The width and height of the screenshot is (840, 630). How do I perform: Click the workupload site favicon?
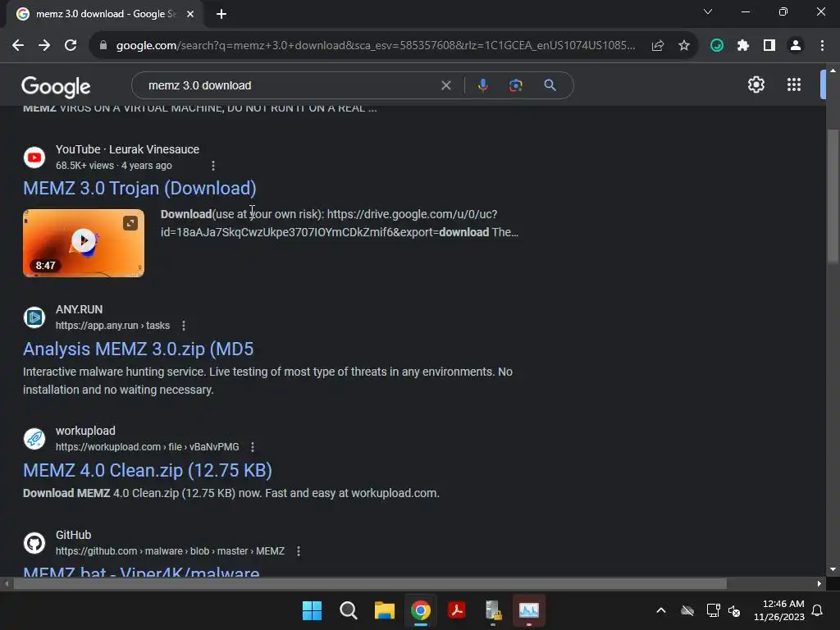(x=34, y=439)
